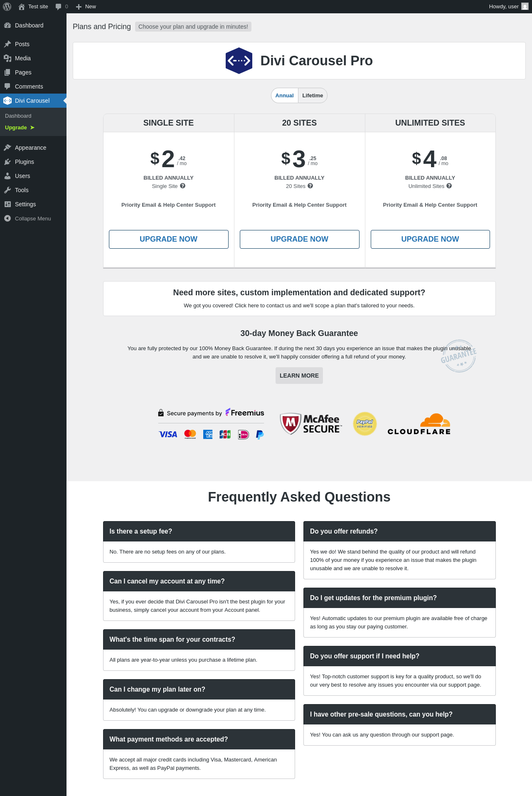Click the Learn More guarantee button
The height and width of the screenshot is (796, 532).
pos(299,376)
